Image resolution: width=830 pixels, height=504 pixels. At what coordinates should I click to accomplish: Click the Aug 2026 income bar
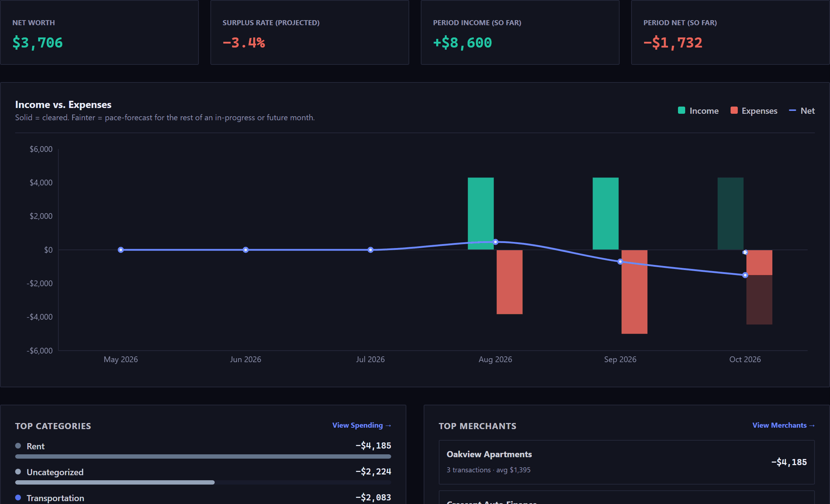tap(481, 213)
